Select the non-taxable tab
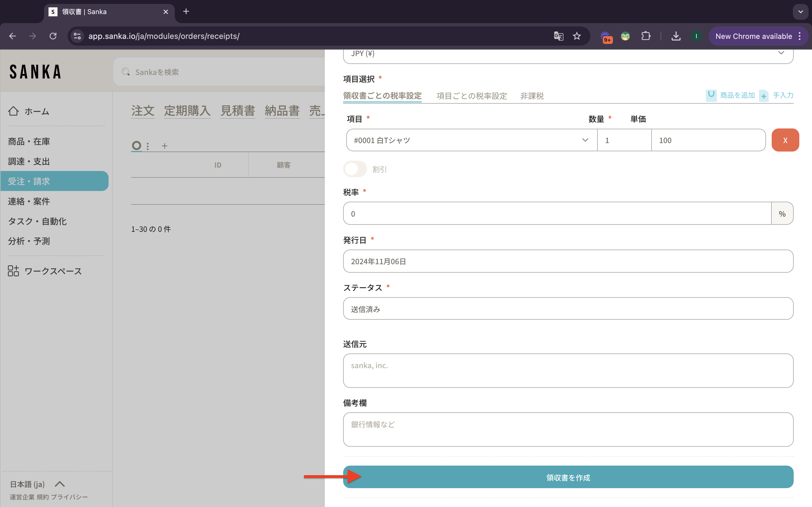Image resolution: width=812 pixels, height=507 pixels. pos(531,96)
